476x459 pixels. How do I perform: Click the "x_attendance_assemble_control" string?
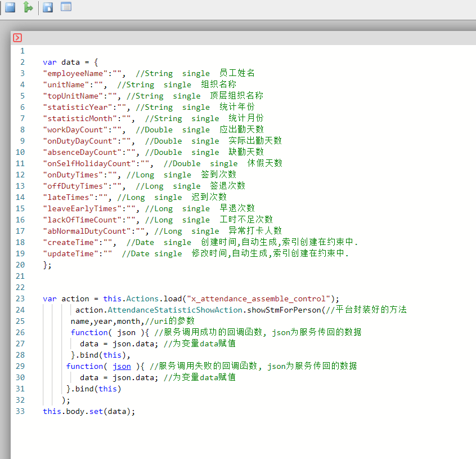click(259, 298)
